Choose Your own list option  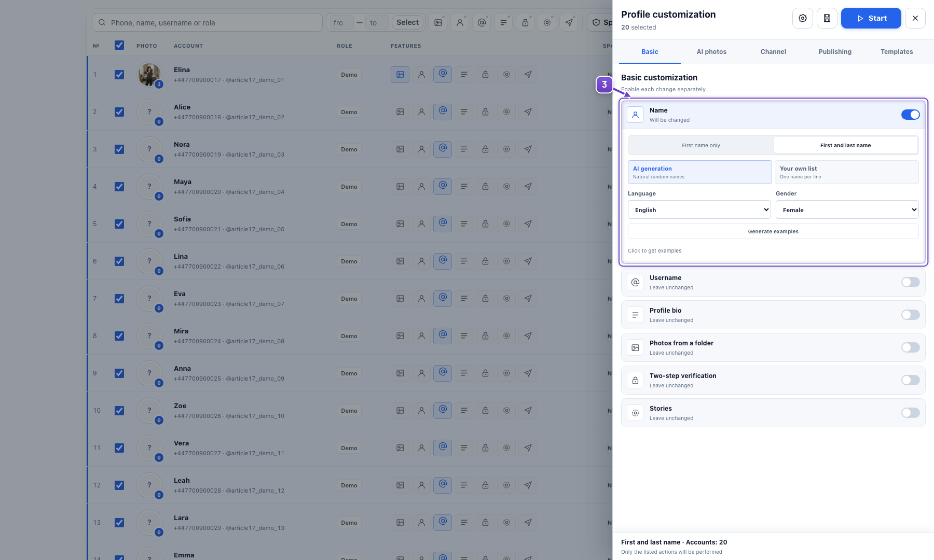(x=847, y=172)
